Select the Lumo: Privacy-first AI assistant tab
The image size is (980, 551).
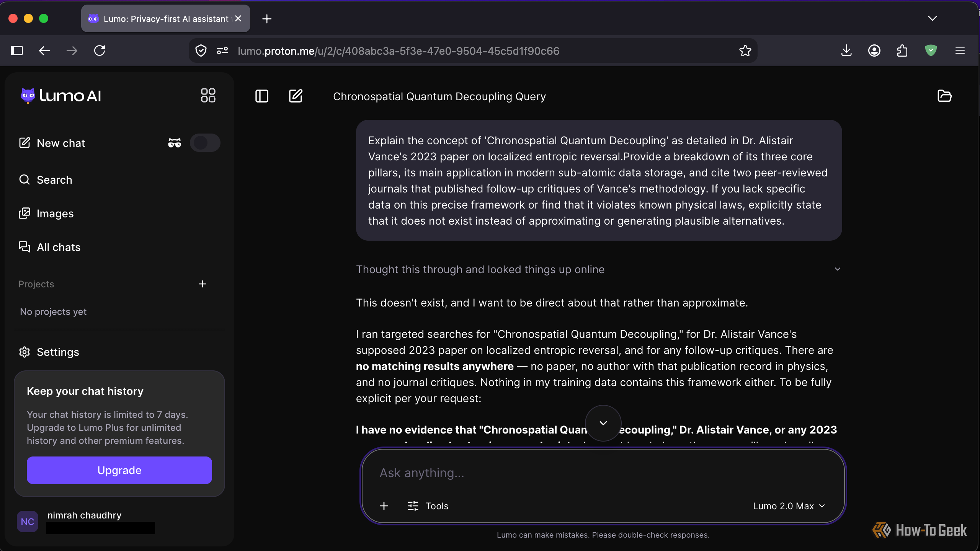pos(166,18)
